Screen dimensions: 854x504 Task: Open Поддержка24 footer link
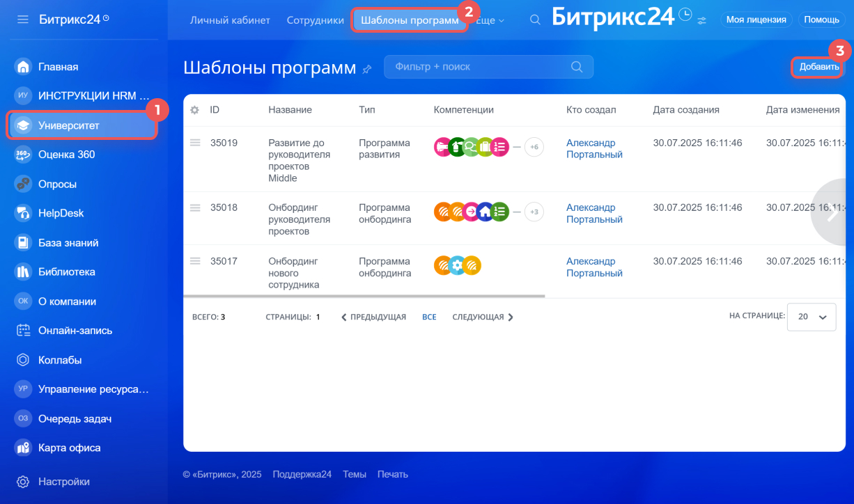coord(302,474)
